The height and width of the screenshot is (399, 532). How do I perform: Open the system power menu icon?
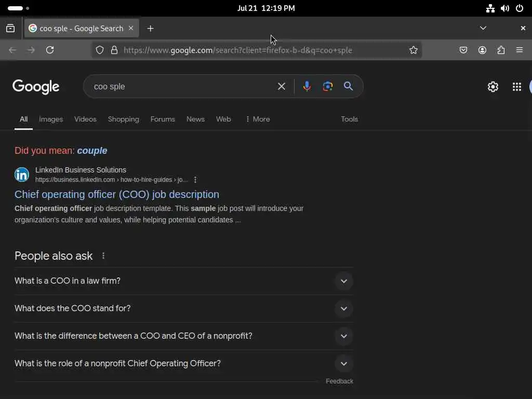pos(520,8)
